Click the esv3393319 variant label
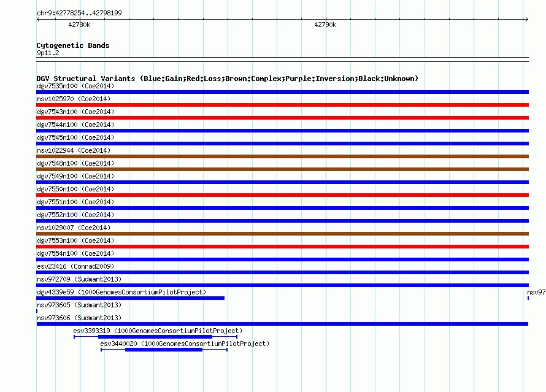Screen dimensions: 546x392 [158, 331]
